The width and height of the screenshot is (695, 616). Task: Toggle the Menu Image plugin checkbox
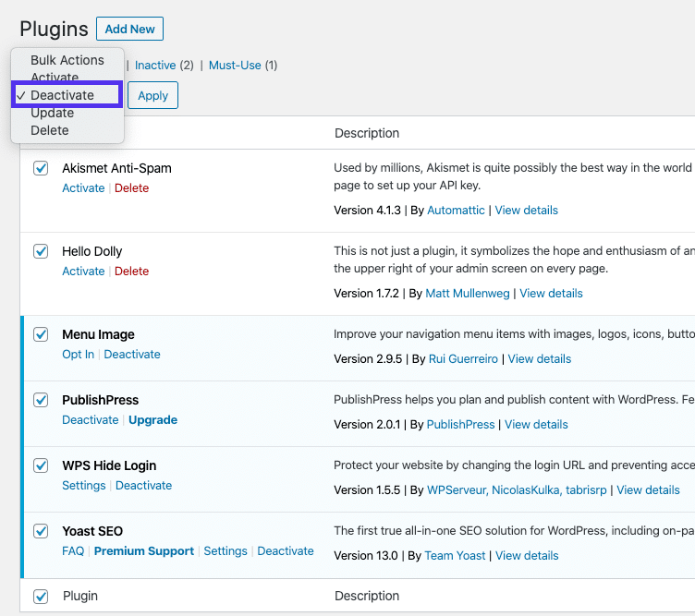coord(41,334)
